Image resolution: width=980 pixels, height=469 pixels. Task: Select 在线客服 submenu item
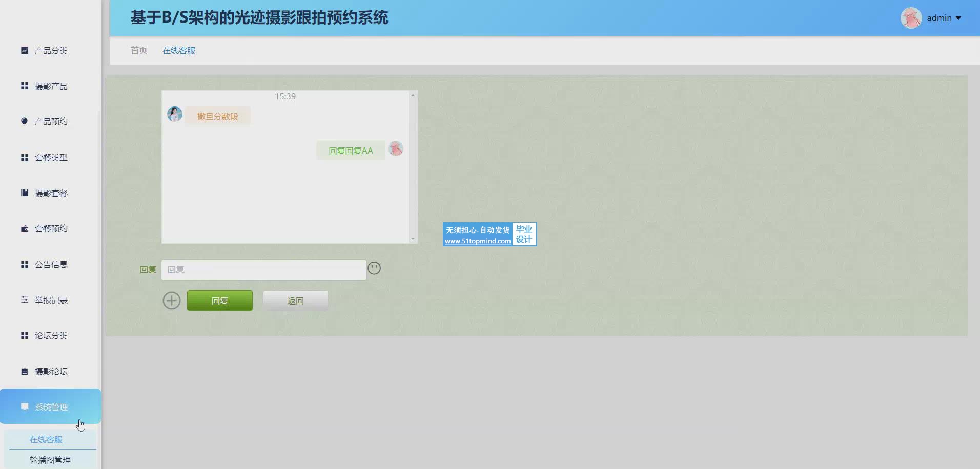tap(46, 439)
